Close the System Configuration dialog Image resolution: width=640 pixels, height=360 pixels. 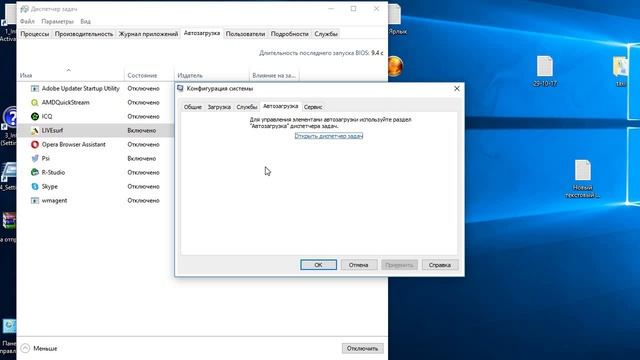457,89
